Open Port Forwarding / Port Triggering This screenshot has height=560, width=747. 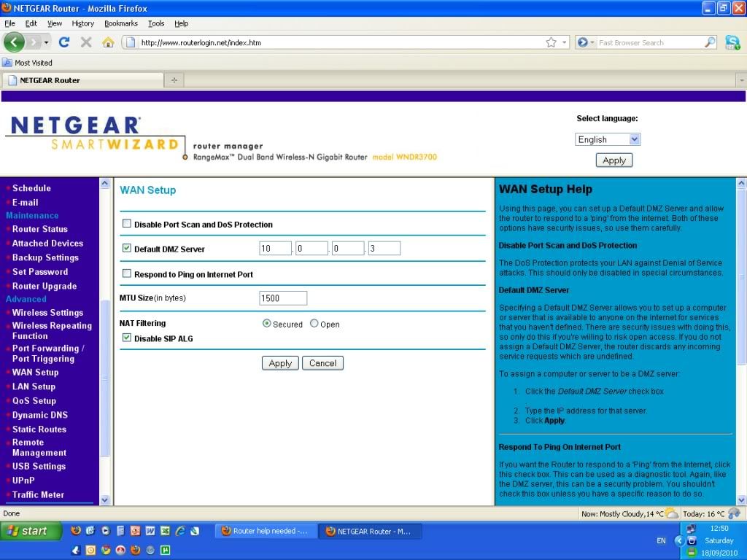tap(48, 354)
